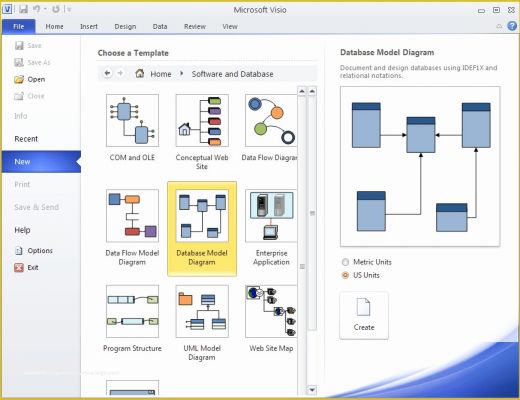
Task: Click the Home breadcrumb link
Action: point(161,74)
